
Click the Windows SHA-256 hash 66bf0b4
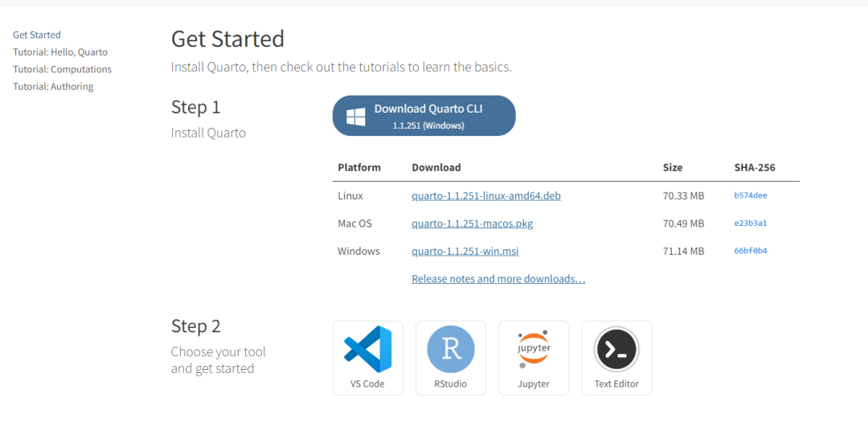click(x=750, y=251)
